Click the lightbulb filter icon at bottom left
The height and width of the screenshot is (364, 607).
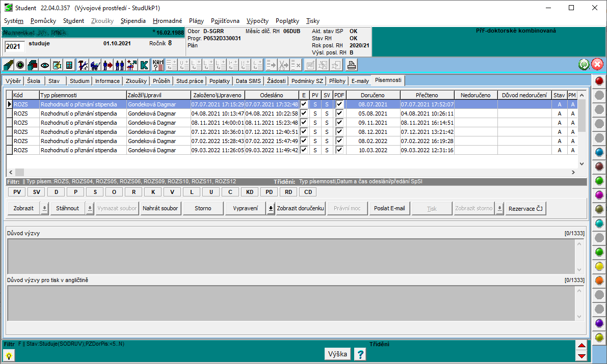[x=9, y=356]
